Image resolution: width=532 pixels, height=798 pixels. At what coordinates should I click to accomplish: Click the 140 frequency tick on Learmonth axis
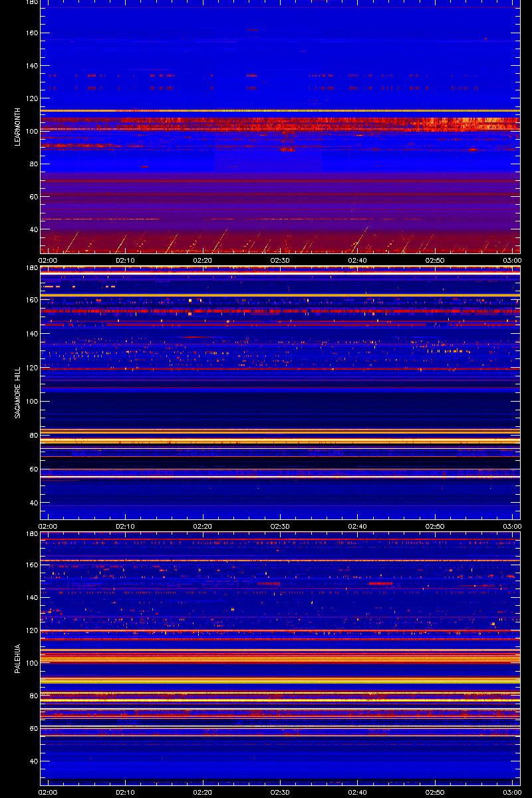[31, 66]
